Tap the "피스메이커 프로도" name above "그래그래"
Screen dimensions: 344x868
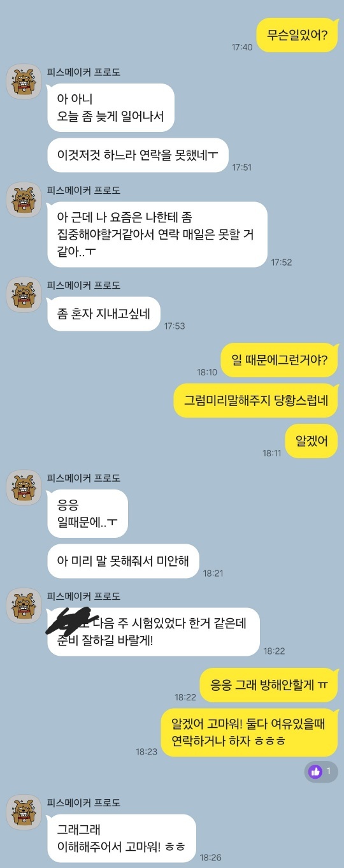(83, 802)
